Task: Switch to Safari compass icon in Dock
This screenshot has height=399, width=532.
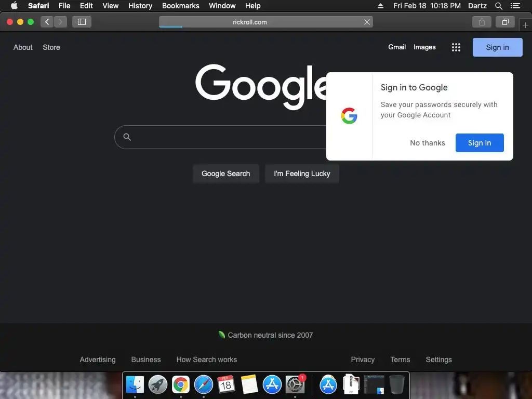Action: pyautogui.click(x=204, y=385)
